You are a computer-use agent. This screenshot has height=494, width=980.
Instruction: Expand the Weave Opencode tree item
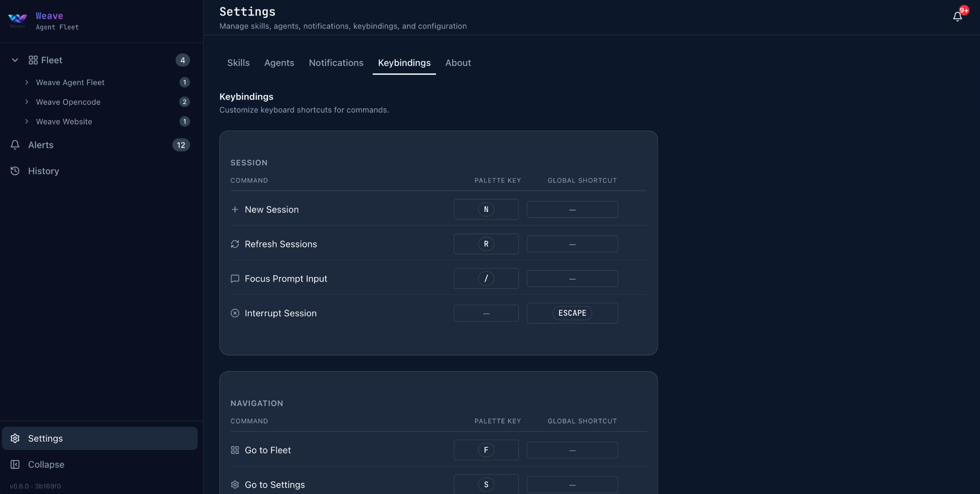click(x=26, y=102)
